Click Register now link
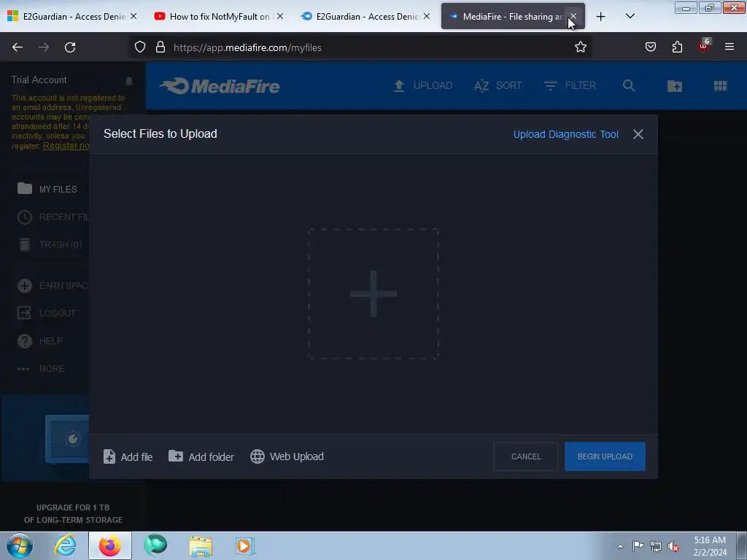 (x=66, y=146)
